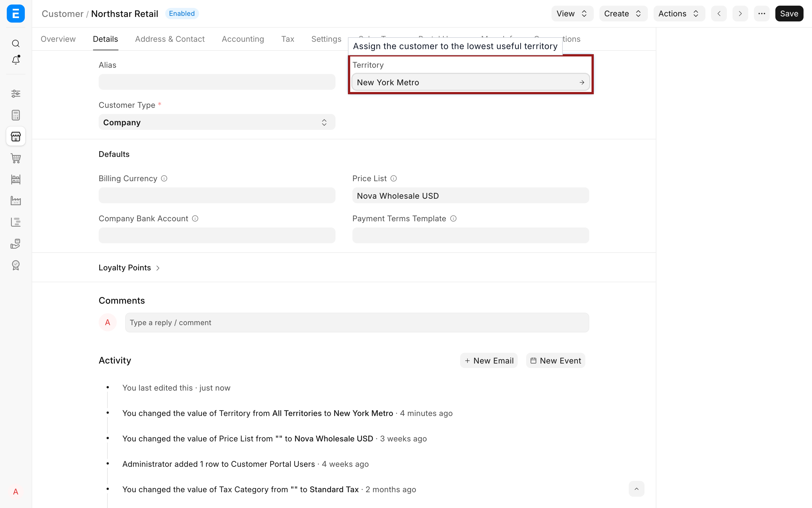Follow the arrow link in Territory field
Viewport: 812px width, 508px height.
coord(582,82)
